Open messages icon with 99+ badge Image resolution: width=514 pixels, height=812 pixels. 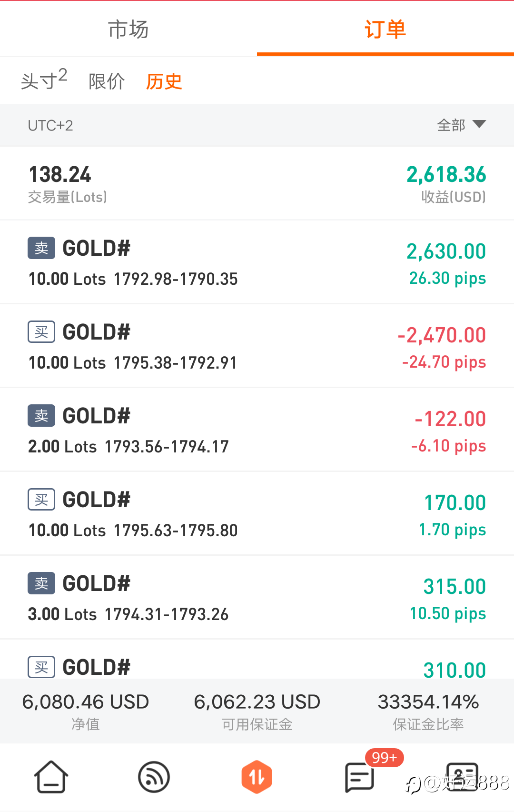point(360,777)
